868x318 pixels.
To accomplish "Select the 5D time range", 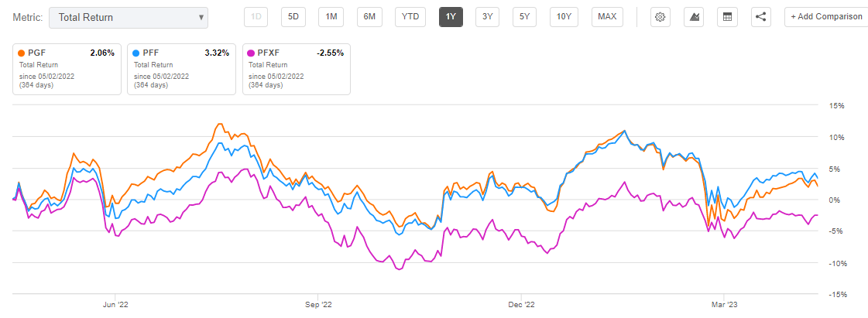I will [293, 16].
